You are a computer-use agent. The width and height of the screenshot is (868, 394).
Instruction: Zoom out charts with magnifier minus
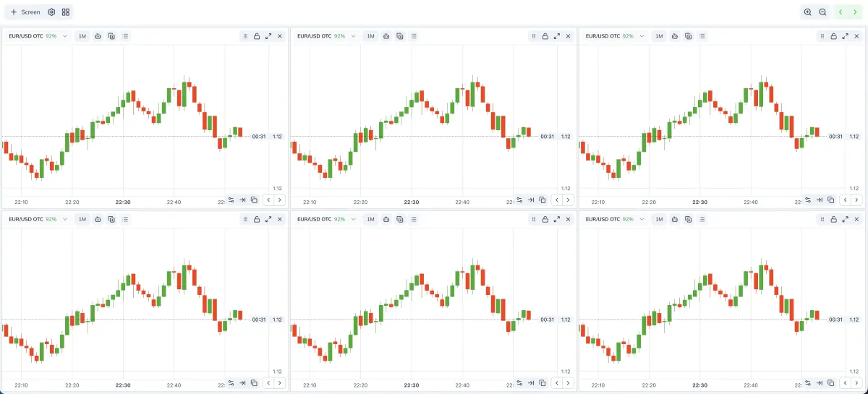[822, 12]
